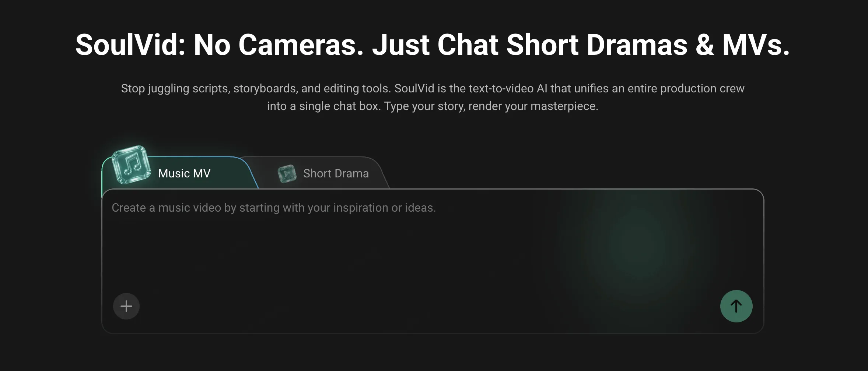Click 'render your masterpiece' text in description
Viewport: 868px width, 371px height.
click(x=533, y=106)
